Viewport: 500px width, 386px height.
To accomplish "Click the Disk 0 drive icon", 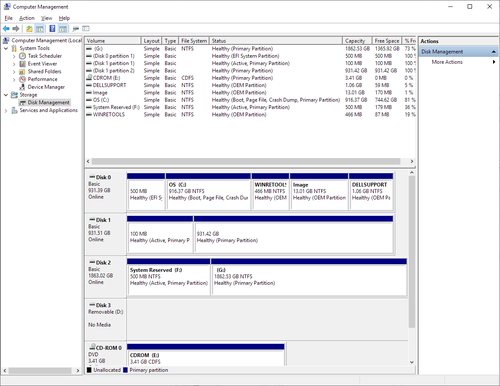I will (x=92, y=177).
